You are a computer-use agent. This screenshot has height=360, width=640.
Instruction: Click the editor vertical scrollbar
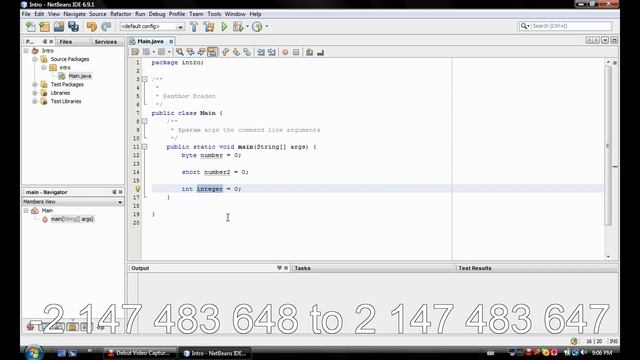point(608,145)
